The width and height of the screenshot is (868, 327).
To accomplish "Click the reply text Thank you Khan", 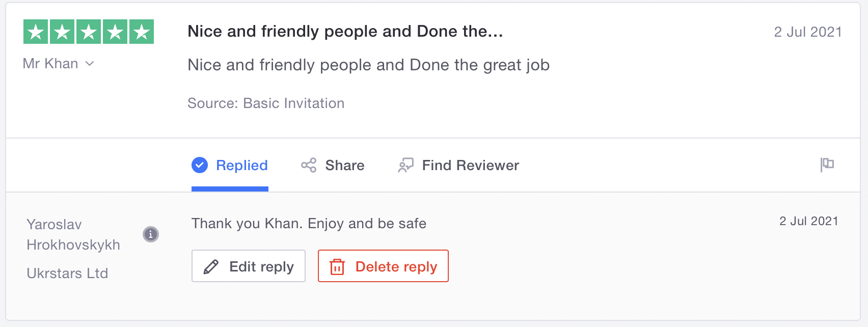I will tap(309, 224).
